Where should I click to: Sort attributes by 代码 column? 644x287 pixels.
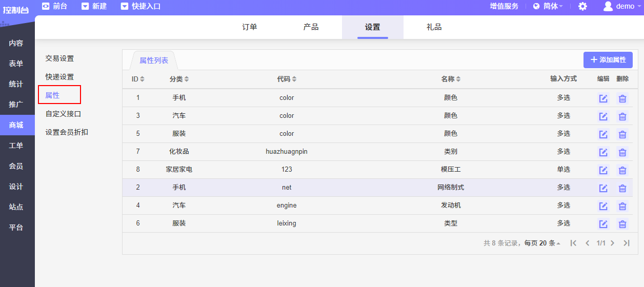(287, 79)
